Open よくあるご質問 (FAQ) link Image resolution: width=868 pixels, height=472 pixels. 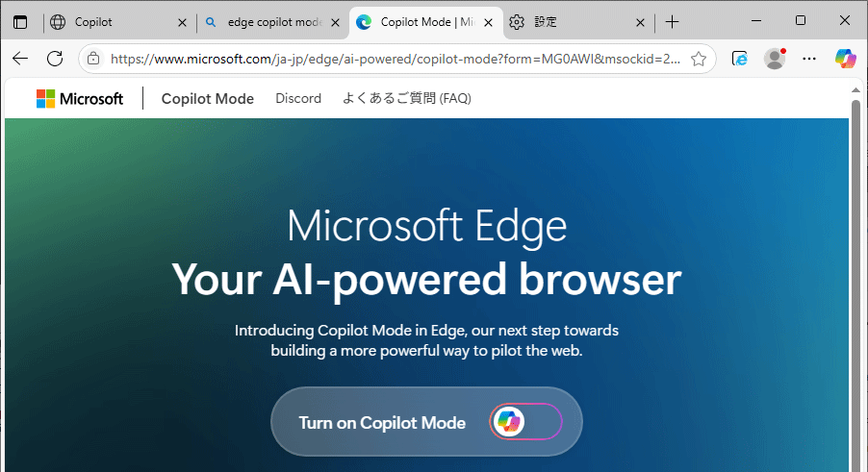[x=407, y=98]
